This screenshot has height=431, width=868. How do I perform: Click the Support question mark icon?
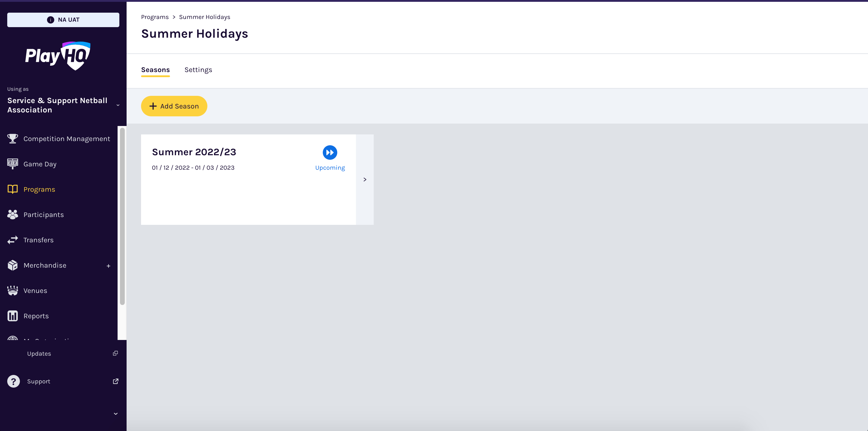click(14, 381)
